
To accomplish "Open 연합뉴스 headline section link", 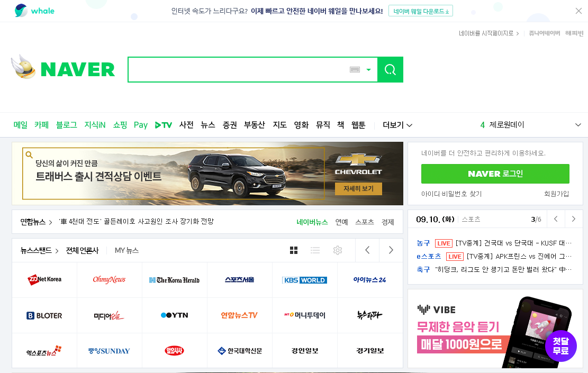I will pyautogui.click(x=36, y=222).
